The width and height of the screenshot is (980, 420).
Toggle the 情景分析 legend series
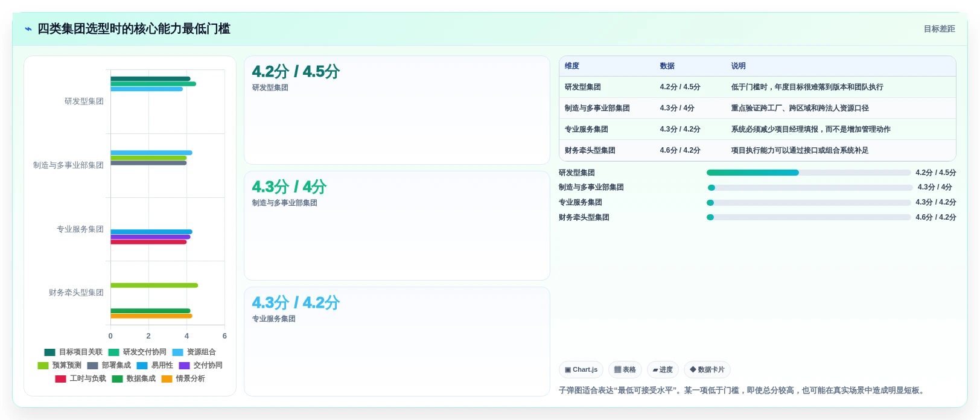point(183,379)
